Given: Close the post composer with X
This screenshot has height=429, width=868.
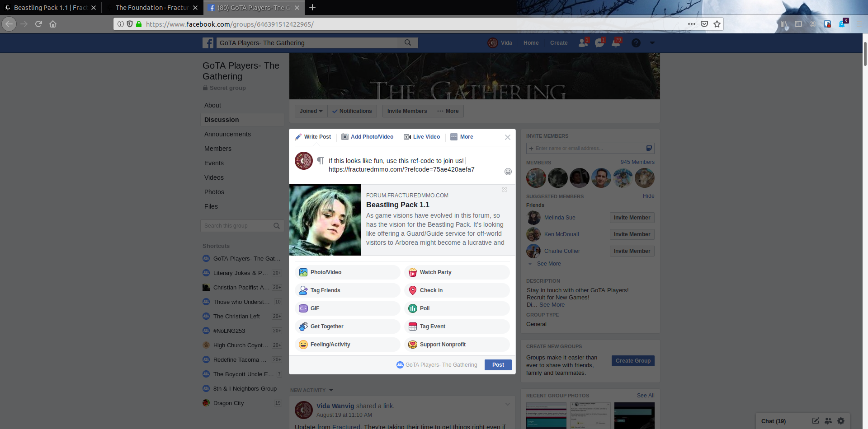Looking at the screenshot, I should (508, 137).
